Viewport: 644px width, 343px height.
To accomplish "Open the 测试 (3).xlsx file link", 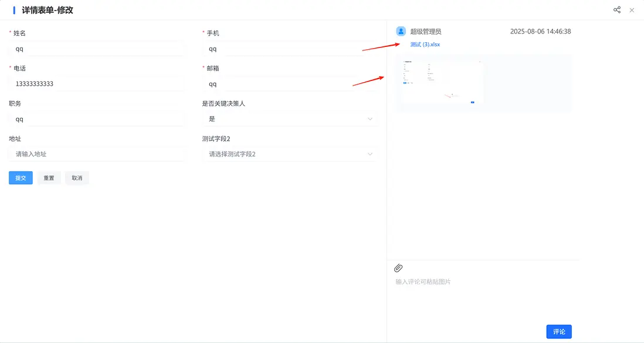I will 425,44.
